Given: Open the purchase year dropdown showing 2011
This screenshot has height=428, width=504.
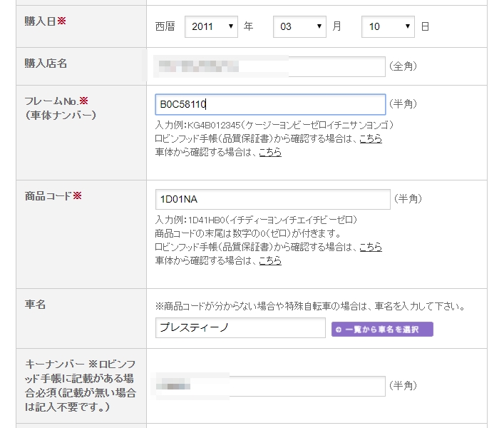Looking at the screenshot, I should click(211, 26).
